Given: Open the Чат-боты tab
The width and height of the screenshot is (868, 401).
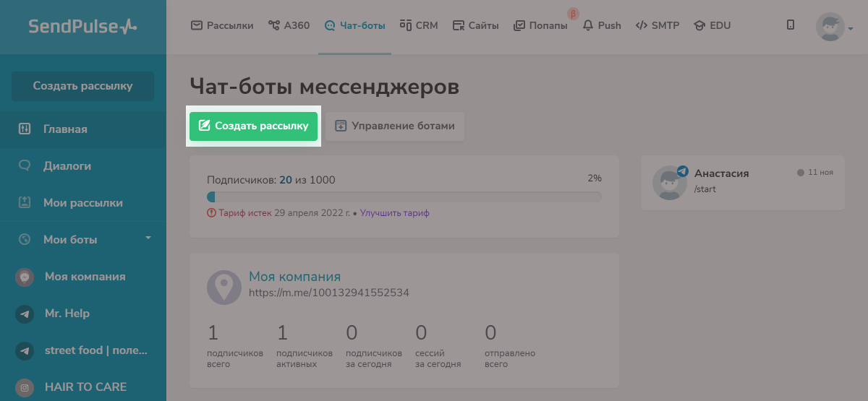Looking at the screenshot, I should (x=354, y=26).
